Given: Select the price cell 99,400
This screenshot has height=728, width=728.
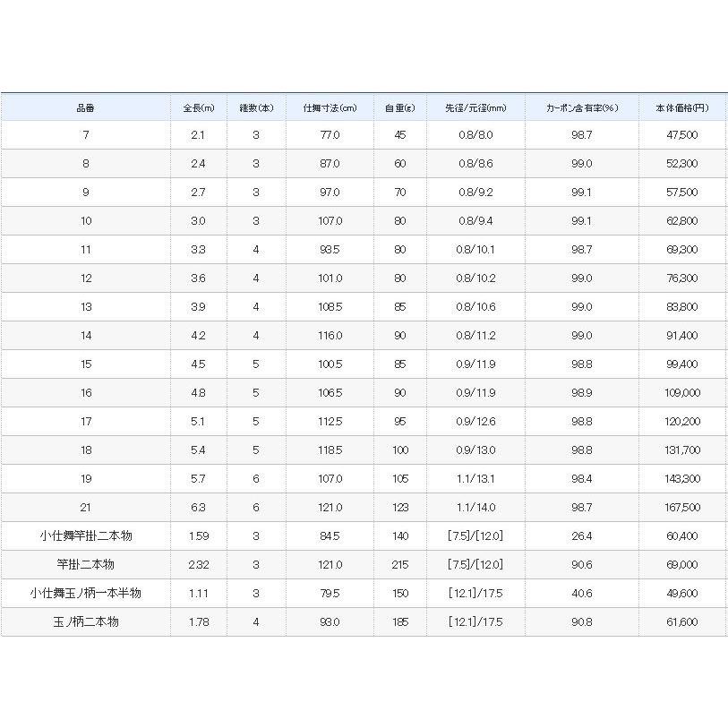Looking at the screenshot, I should [x=682, y=364].
